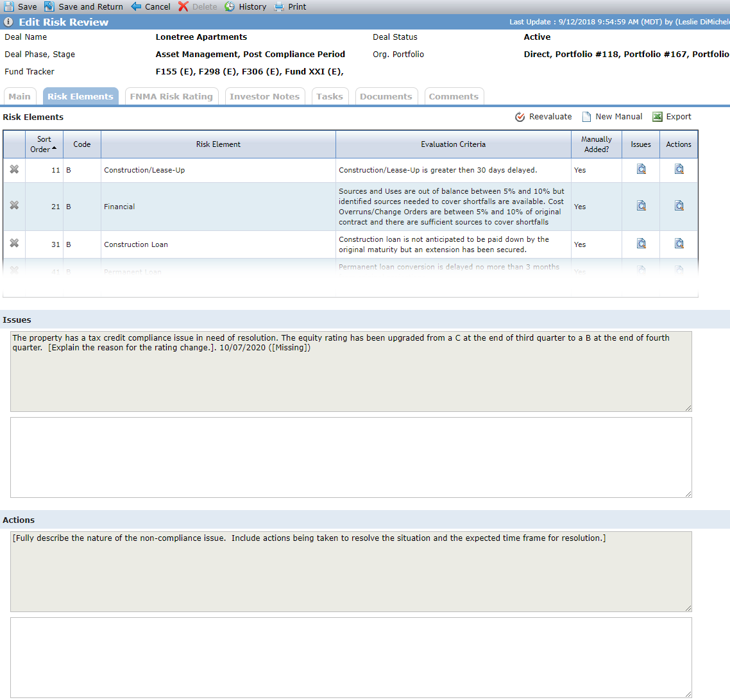Viewport: 730px width, 700px height.
Task: Remove the Construction/Lease-Up row with X icon
Action: pos(14,169)
